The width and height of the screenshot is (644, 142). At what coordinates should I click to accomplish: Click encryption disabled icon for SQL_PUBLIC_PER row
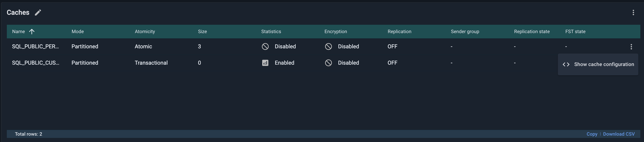coord(328,47)
